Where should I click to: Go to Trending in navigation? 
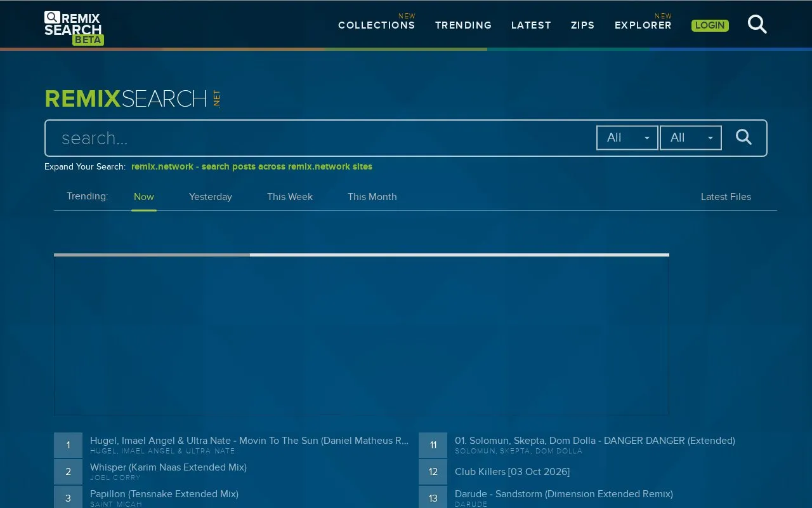(x=463, y=25)
